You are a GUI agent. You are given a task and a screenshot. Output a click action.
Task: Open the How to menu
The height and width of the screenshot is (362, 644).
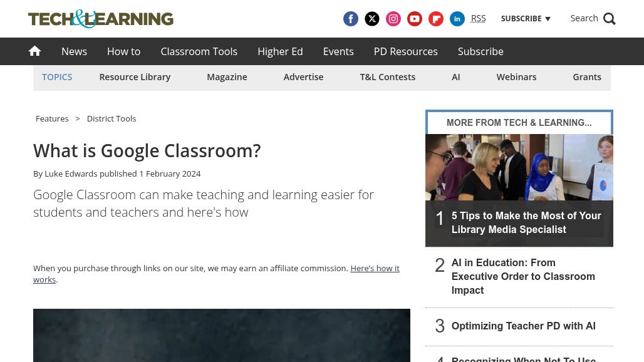[x=123, y=51]
